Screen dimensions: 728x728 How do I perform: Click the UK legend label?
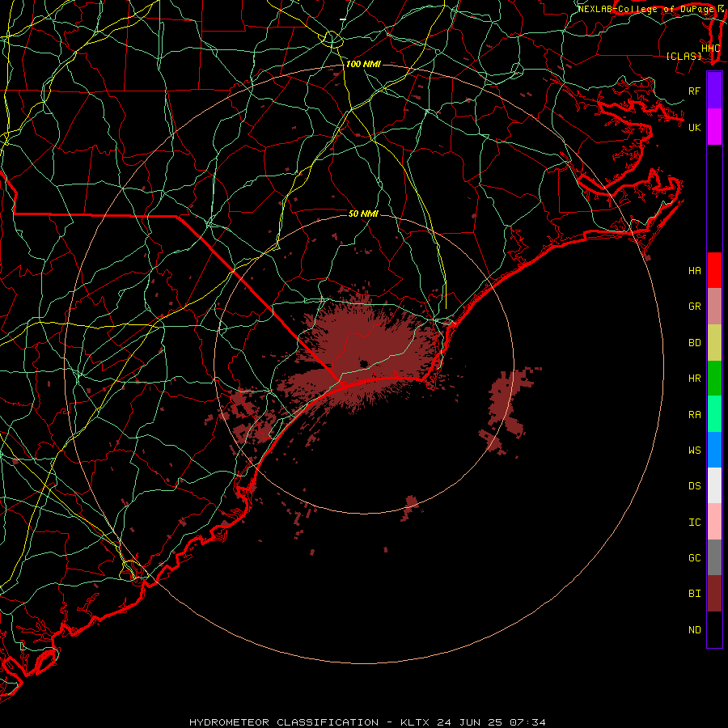pos(694,127)
